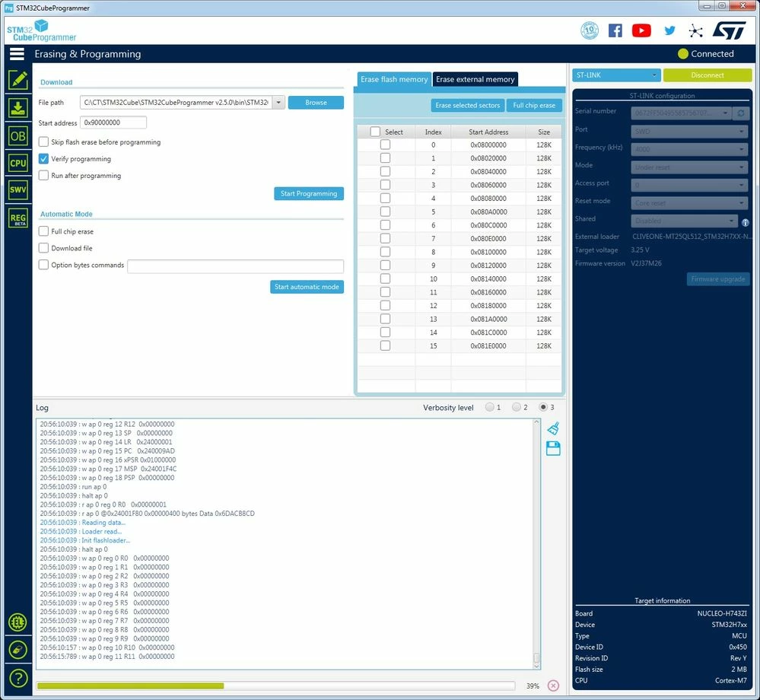The height and width of the screenshot is (700, 760).
Task: Select sector 5 at 0x080A0000
Action: tap(385, 212)
